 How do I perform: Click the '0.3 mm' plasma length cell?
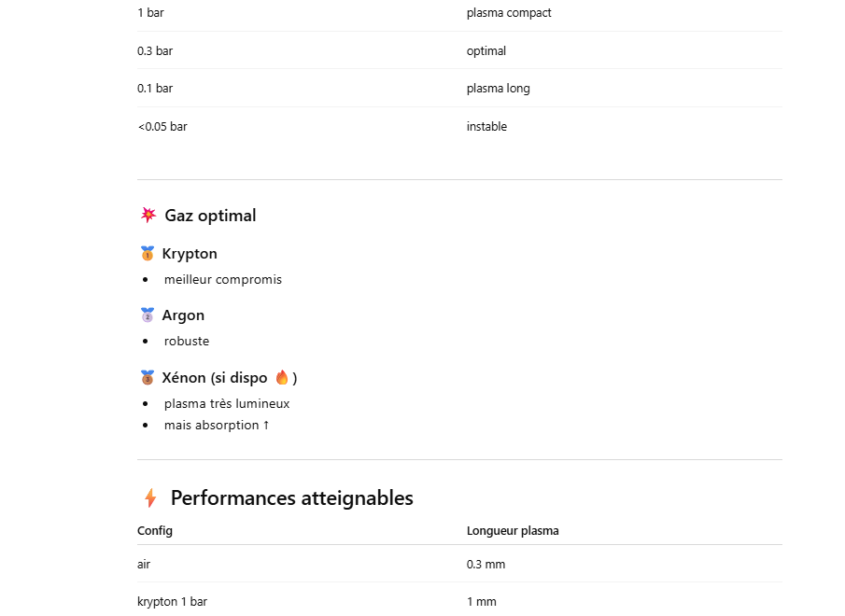[486, 565]
